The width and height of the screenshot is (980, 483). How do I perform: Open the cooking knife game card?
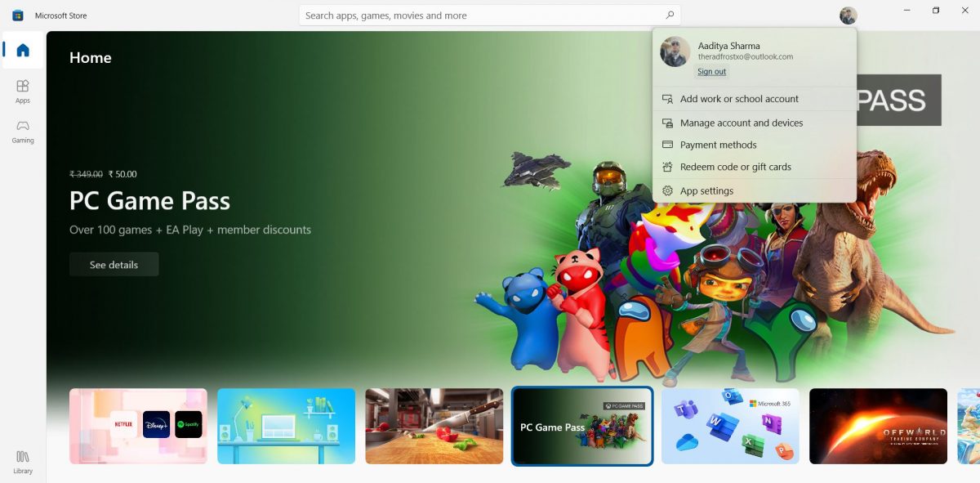tap(434, 426)
